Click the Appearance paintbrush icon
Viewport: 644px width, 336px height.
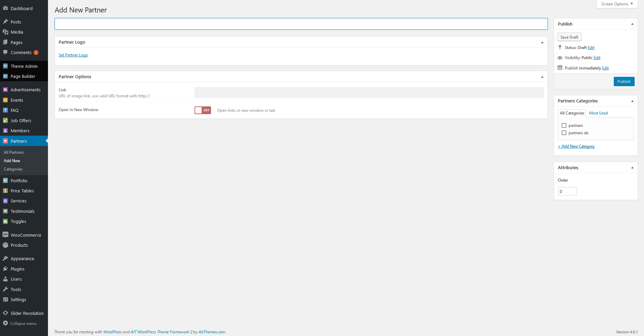5,258
